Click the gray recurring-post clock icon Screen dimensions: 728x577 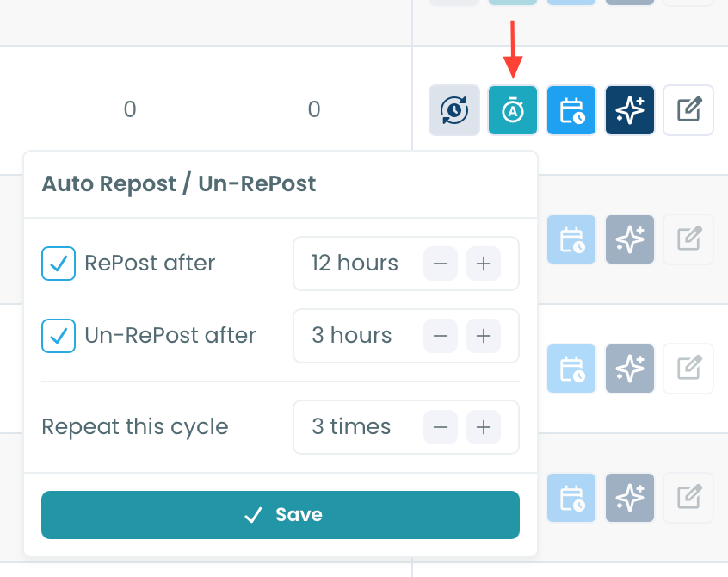[454, 110]
